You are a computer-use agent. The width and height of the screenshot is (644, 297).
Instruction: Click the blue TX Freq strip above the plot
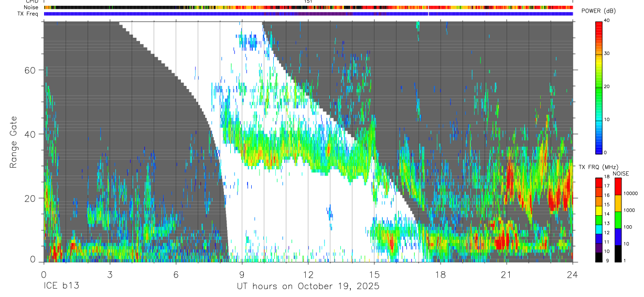pos(308,14)
